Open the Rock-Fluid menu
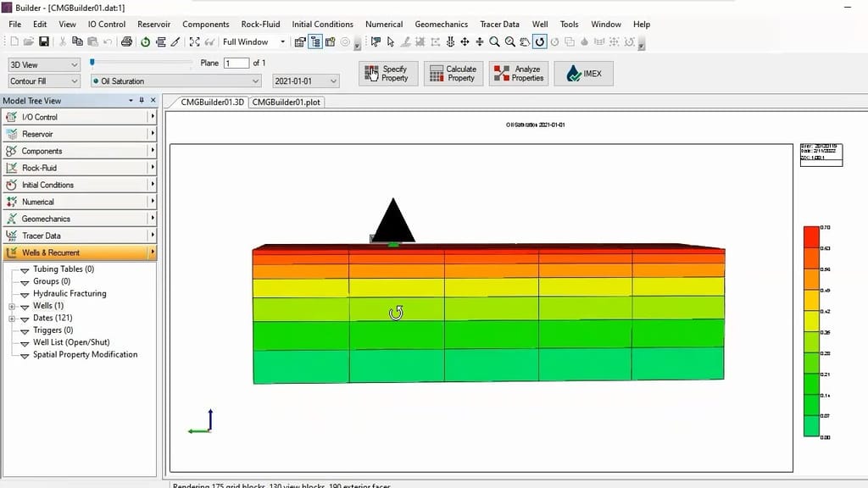Image resolution: width=868 pixels, height=488 pixels. (x=260, y=25)
